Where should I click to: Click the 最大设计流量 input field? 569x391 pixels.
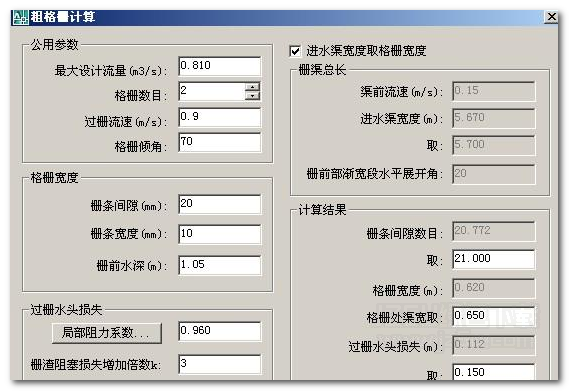click(220, 66)
